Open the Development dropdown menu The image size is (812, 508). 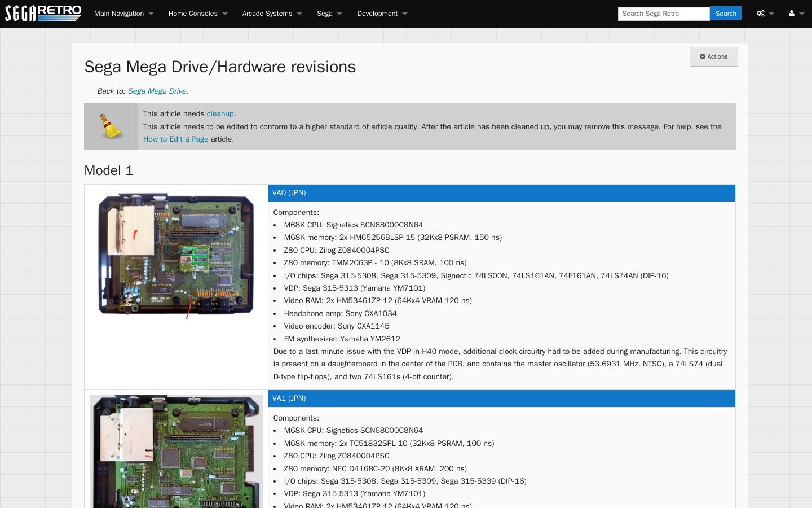pos(382,14)
